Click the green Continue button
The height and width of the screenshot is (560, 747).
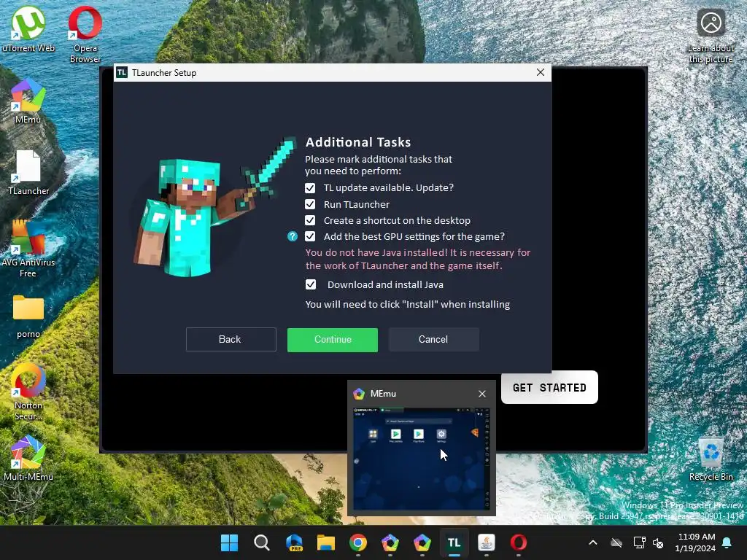(333, 340)
